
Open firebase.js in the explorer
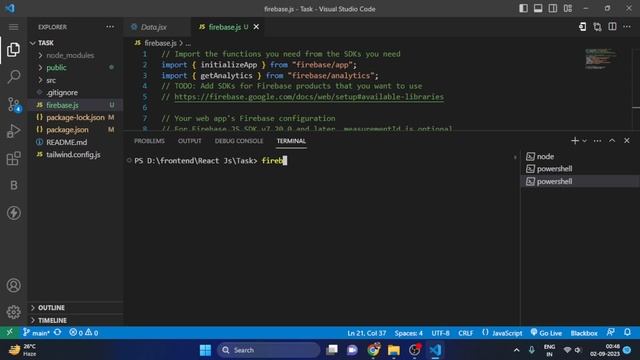(76, 105)
